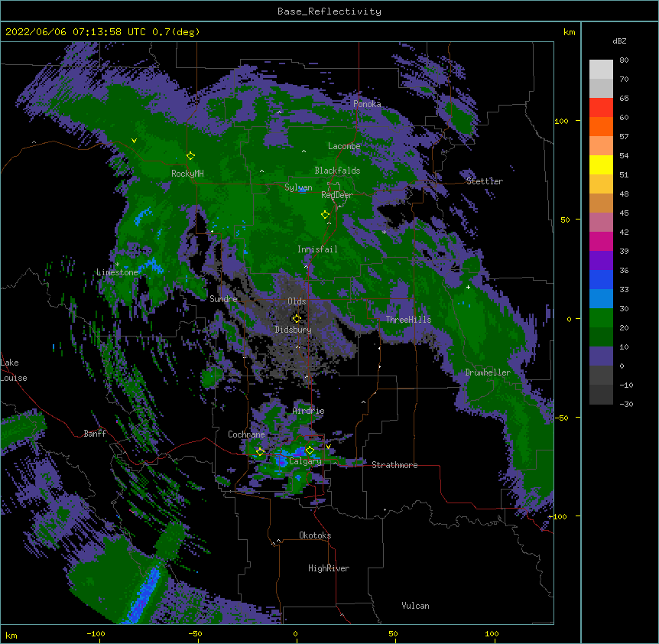Click the Okotoks city label
This screenshot has width=659, height=644.
click(x=315, y=535)
